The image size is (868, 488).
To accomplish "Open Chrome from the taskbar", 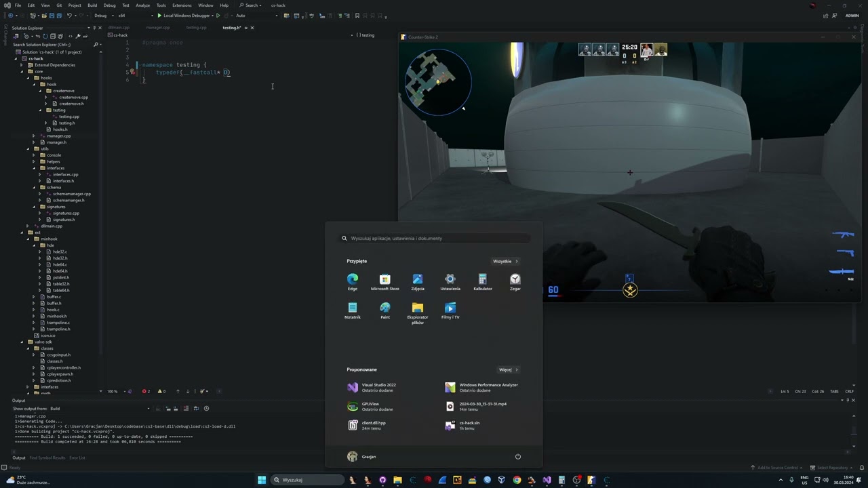I will click(x=517, y=480).
